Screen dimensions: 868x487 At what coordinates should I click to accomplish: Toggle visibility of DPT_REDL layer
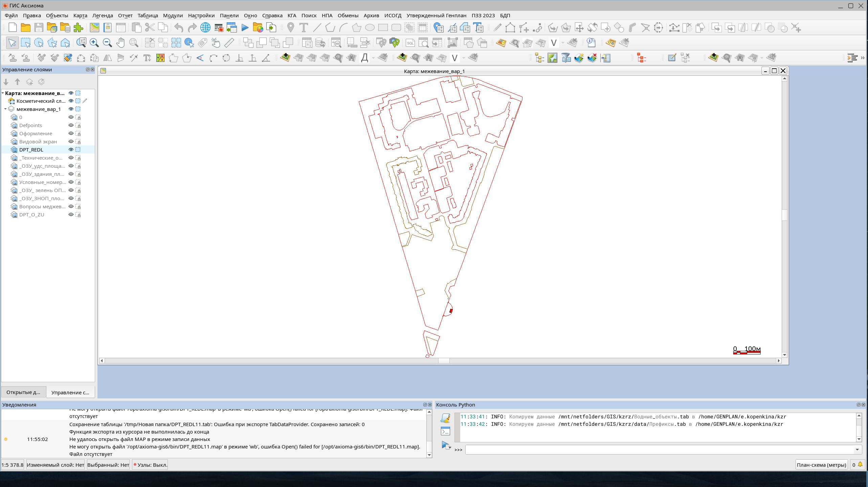pyautogui.click(x=71, y=149)
